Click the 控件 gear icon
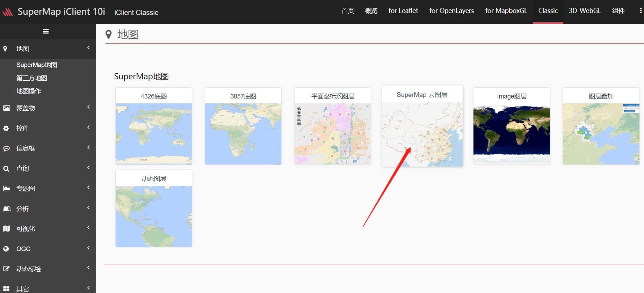The height and width of the screenshot is (293, 644). pyautogui.click(x=6, y=129)
